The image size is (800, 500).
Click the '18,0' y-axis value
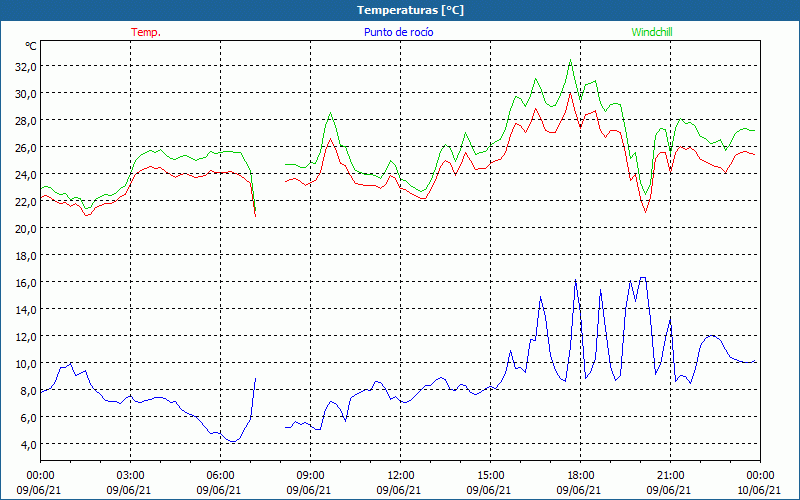pos(26,256)
